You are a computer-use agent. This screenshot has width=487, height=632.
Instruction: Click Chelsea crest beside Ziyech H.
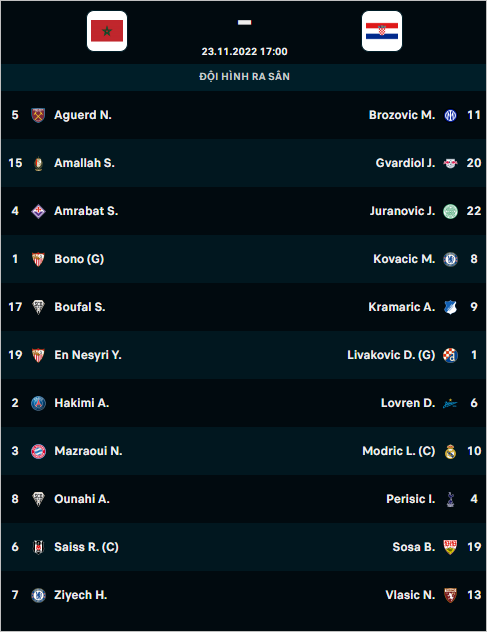38,595
